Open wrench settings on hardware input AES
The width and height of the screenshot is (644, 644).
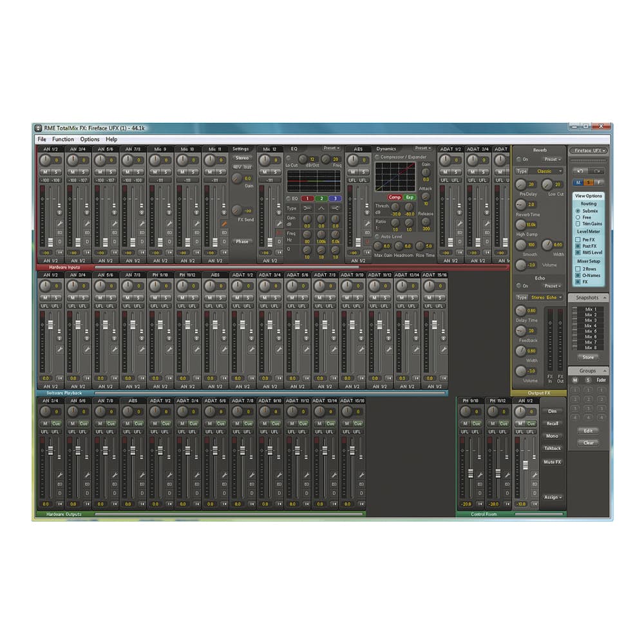tap(367, 223)
